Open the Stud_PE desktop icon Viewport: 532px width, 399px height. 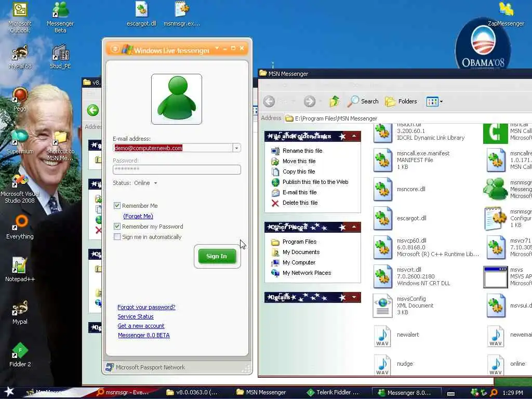pyautogui.click(x=60, y=57)
